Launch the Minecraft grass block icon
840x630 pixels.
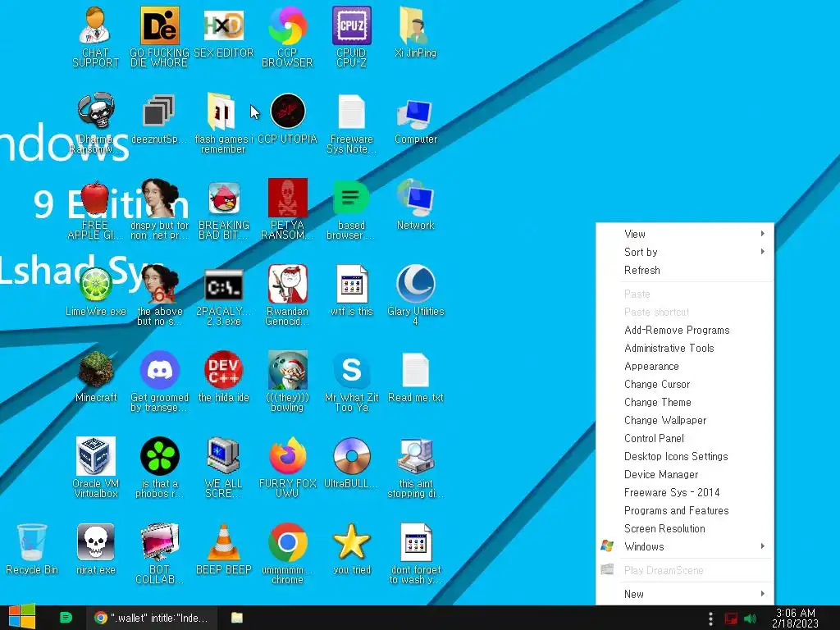point(96,377)
